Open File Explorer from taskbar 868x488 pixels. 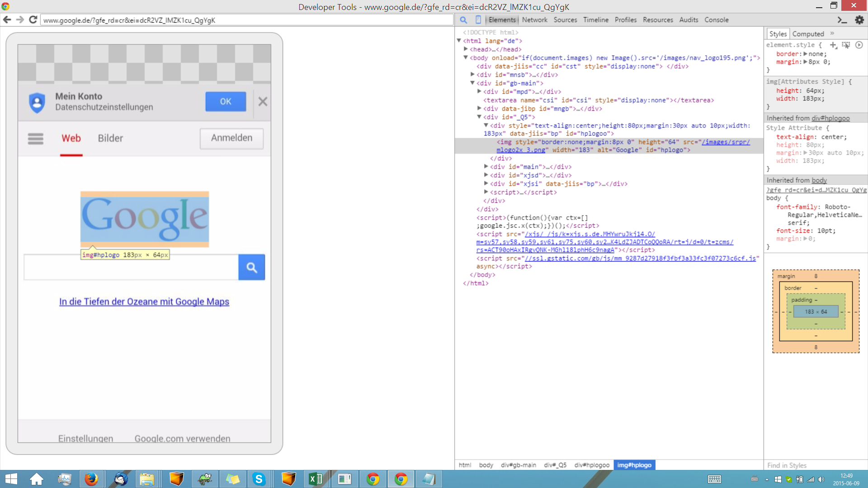point(147,479)
